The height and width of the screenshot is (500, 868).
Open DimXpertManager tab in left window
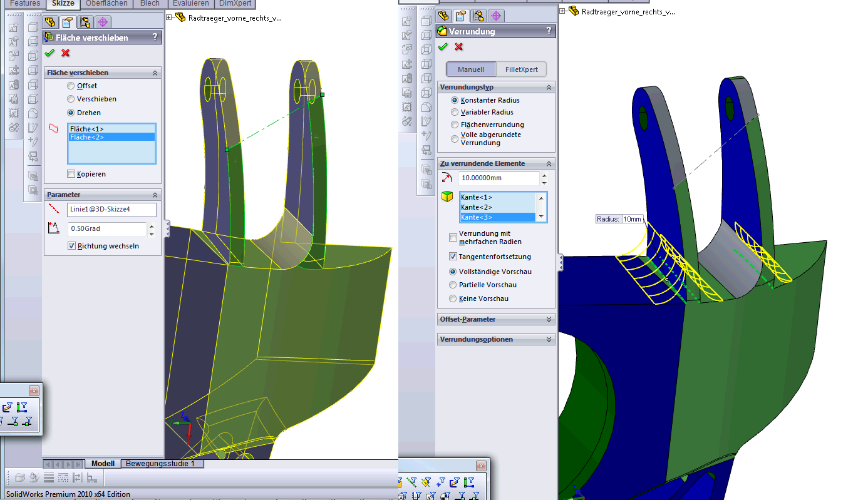point(103,22)
